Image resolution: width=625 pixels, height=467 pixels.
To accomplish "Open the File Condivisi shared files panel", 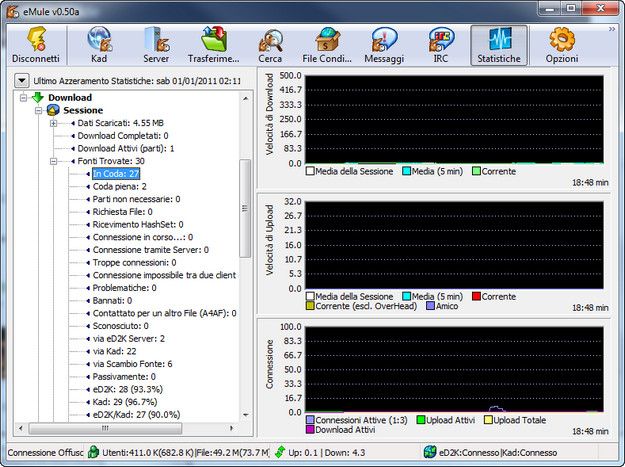I will pos(327,45).
